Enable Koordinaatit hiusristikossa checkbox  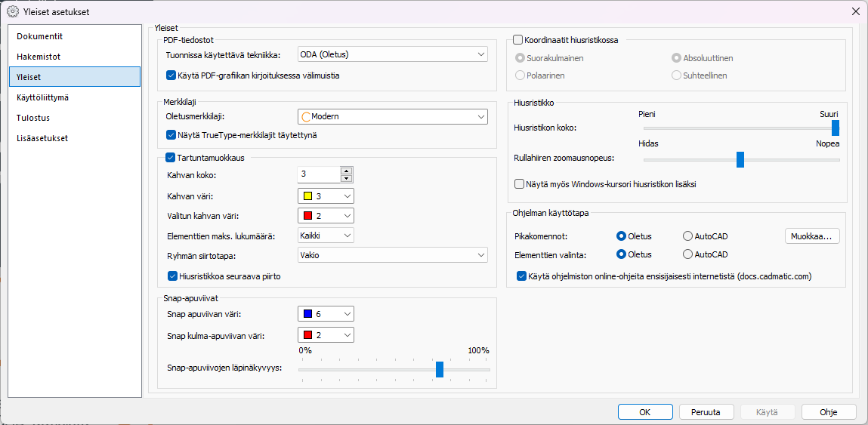coord(518,40)
